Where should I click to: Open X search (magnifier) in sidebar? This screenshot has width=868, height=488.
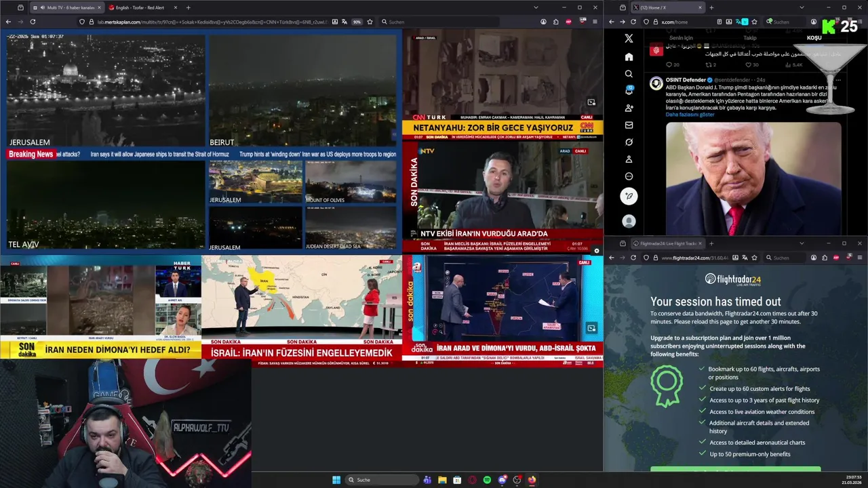coord(629,74)
